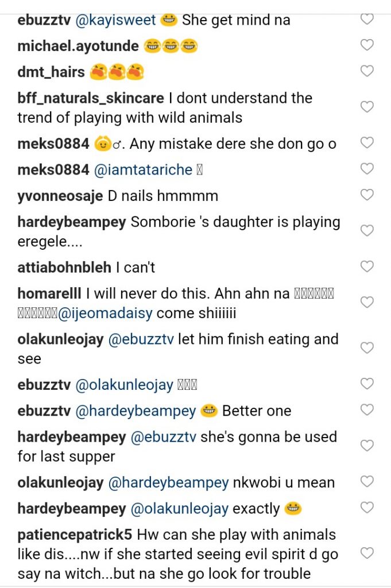Open bff_naturals_skincare's profile from username
391x588 pixels.
pyautogui.click(x=91, y=98)
